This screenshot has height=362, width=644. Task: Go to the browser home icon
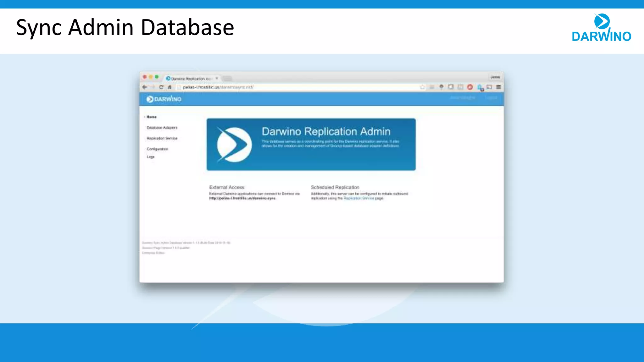coord(170,87)
